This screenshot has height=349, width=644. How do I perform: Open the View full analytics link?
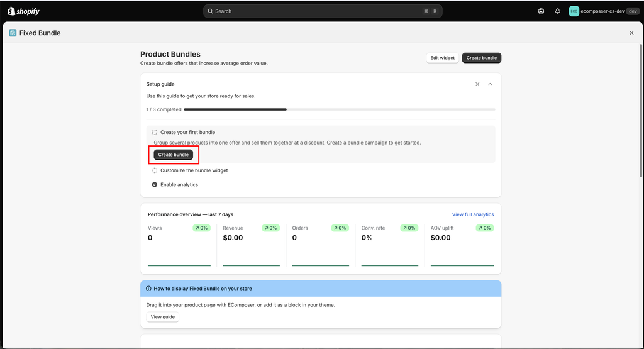pos(473,214)
